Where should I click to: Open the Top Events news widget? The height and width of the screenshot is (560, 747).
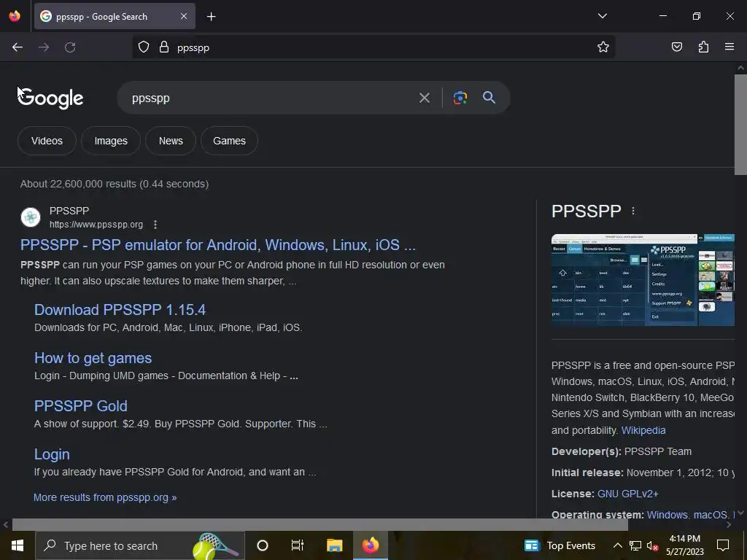[560, 545]
